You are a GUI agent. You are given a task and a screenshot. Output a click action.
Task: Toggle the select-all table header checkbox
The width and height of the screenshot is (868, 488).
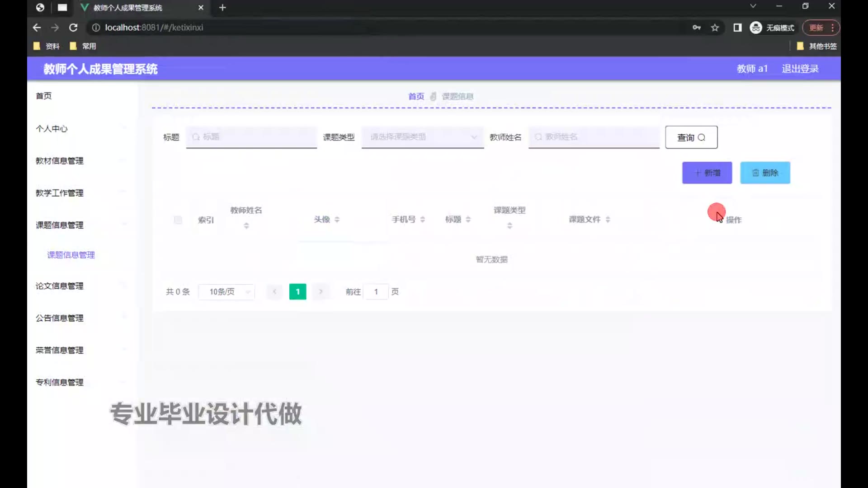tap(178, 220)
